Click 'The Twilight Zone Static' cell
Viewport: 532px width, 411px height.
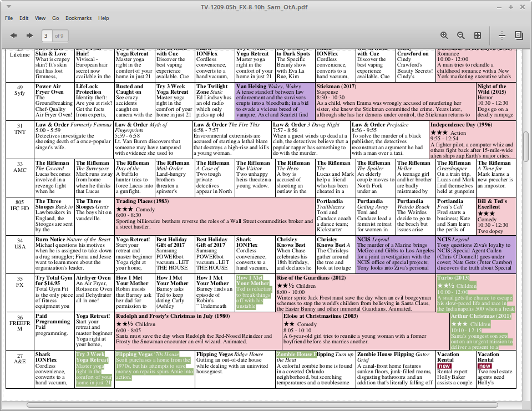click(x=215, y=101)
